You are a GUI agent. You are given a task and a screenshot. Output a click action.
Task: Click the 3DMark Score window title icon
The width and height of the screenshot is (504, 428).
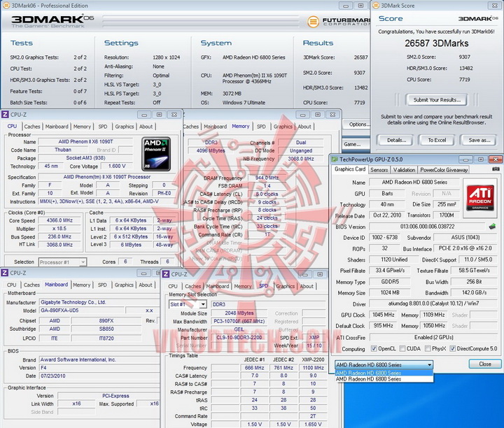click(x=375, y=6)
